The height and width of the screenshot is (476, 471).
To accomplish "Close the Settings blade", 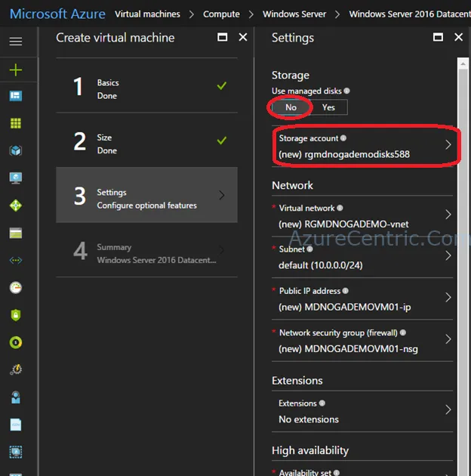I will tap(459, 37).
